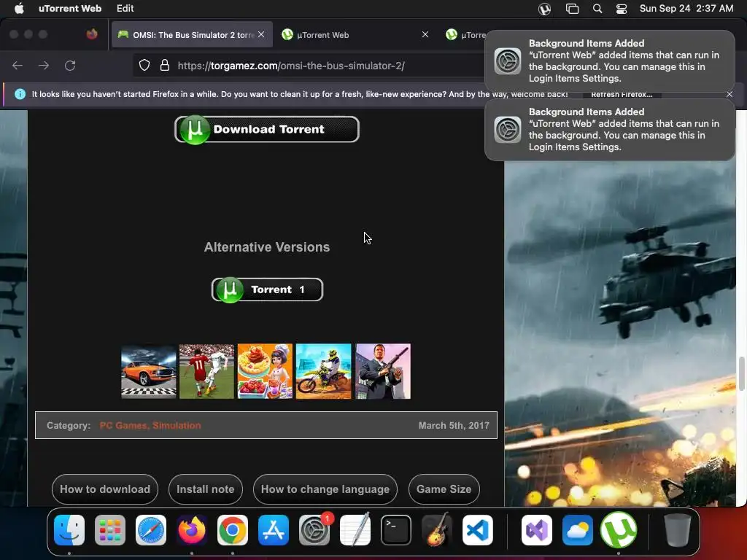Open the Weather cloud app in Dock
The image size is (747, 560).
pyautogui.click(x=578, y=530)
